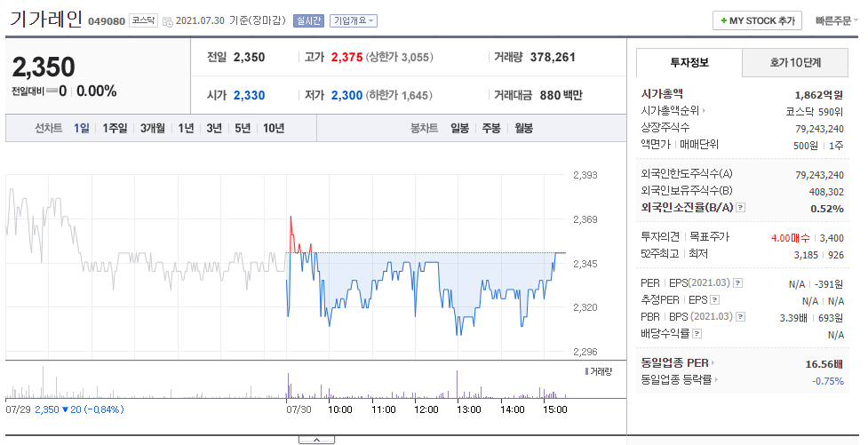Click the 13:00 time axis label
868x445 pixels.
pos(469,409)
